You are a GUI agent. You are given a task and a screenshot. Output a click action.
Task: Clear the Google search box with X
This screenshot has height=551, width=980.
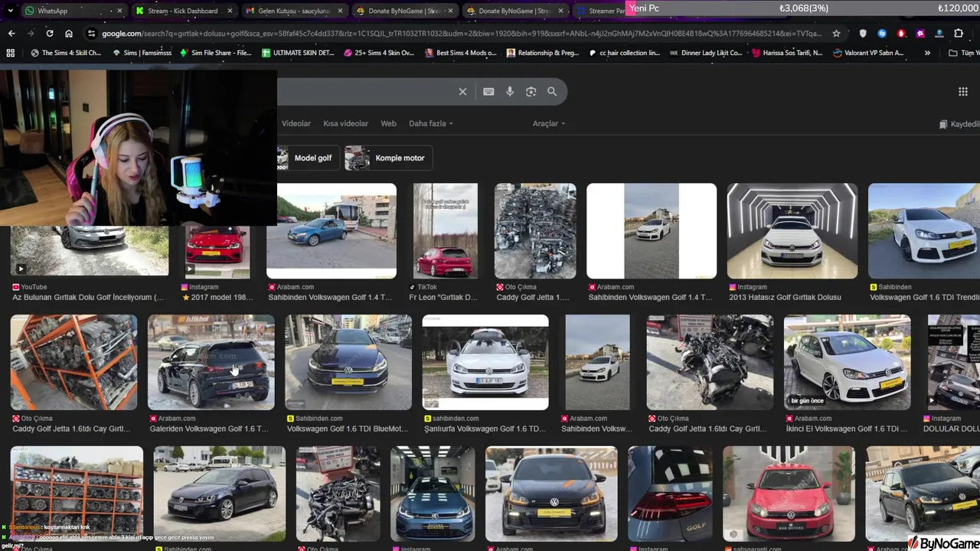pyautogui.click(x=462, y=92)
